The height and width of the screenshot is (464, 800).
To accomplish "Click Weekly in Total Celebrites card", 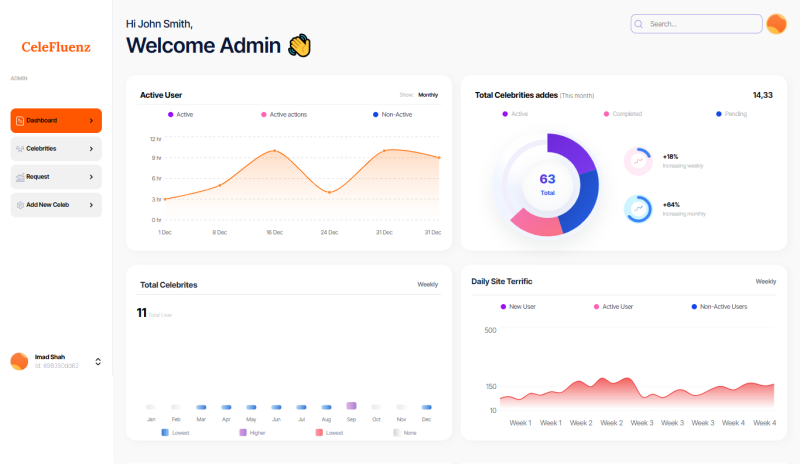I will pos(427,285).
